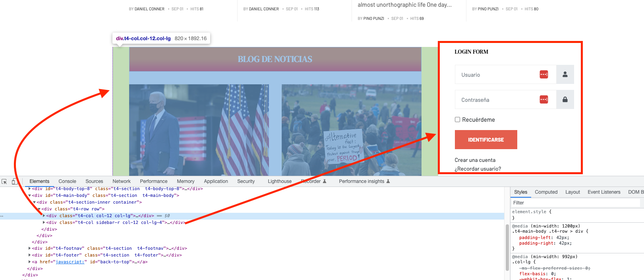
Task: Click the javascript: href link in DOM
Action: [x=70, y=262]
